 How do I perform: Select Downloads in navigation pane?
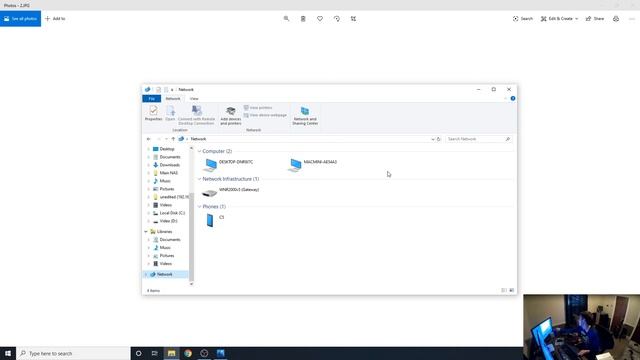tap(169, 165)
